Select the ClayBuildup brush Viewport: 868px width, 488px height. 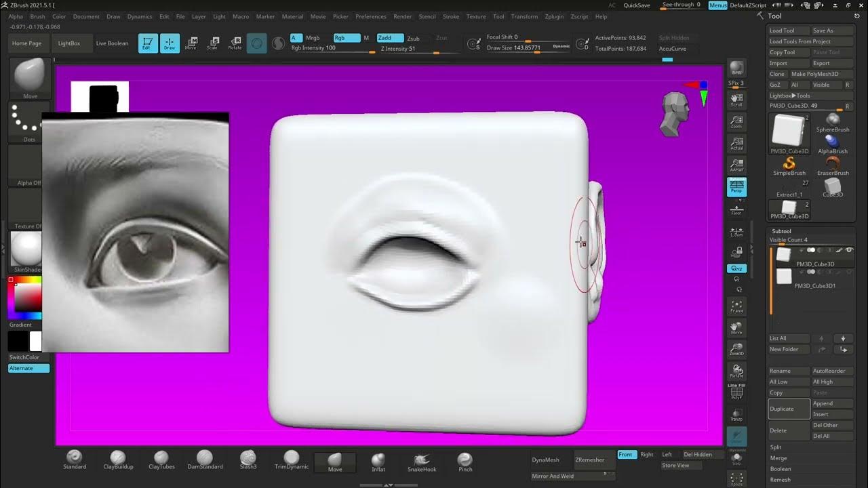pos(118,460)
